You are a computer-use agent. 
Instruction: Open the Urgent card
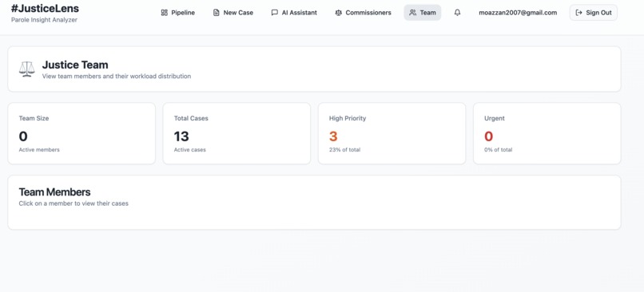[547, 133]
